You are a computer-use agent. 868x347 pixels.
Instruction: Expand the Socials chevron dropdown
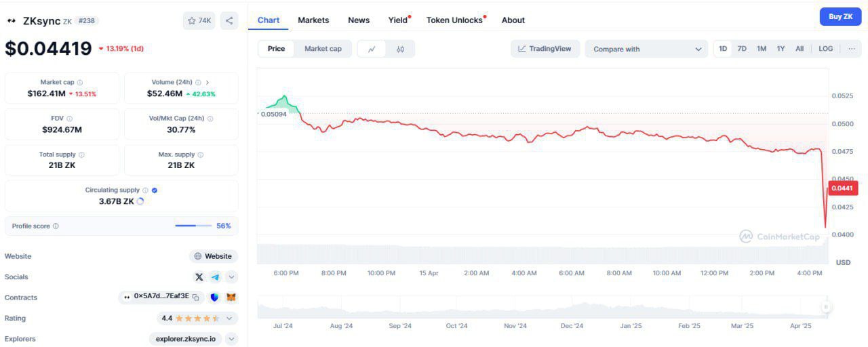point(231,277)
